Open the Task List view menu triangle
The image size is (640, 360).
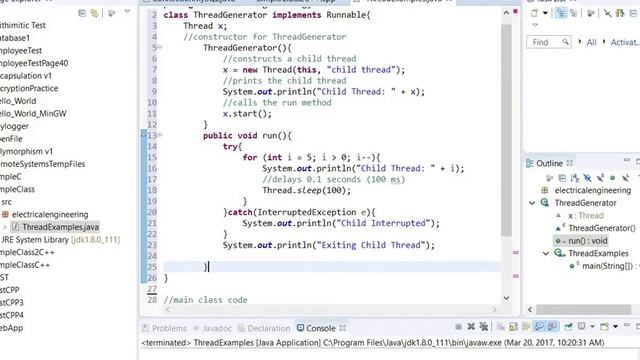click(535, 25)
